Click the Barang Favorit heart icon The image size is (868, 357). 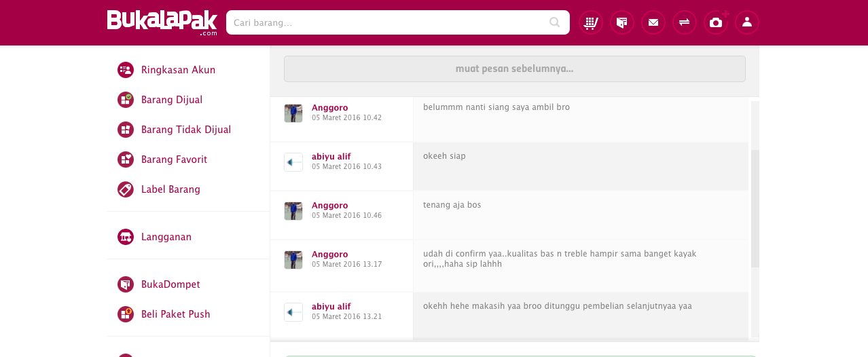coord(125,159)
